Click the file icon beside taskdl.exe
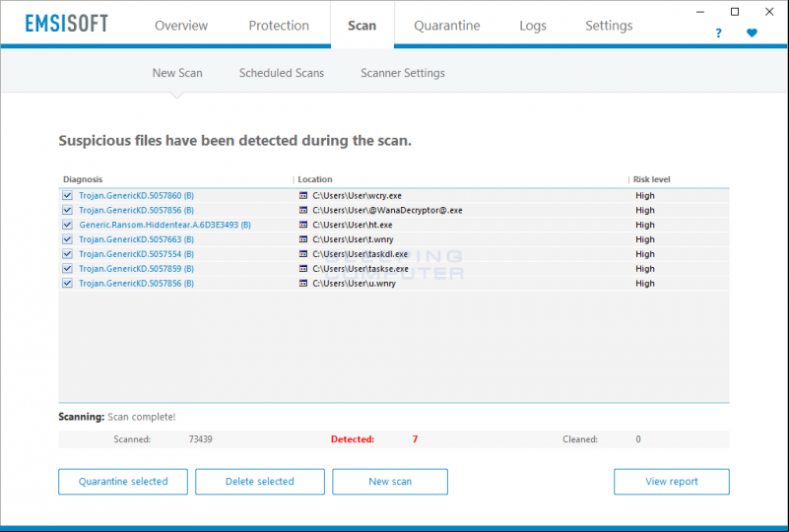Viewport: 789px width, 532px height. pos(303,253)
